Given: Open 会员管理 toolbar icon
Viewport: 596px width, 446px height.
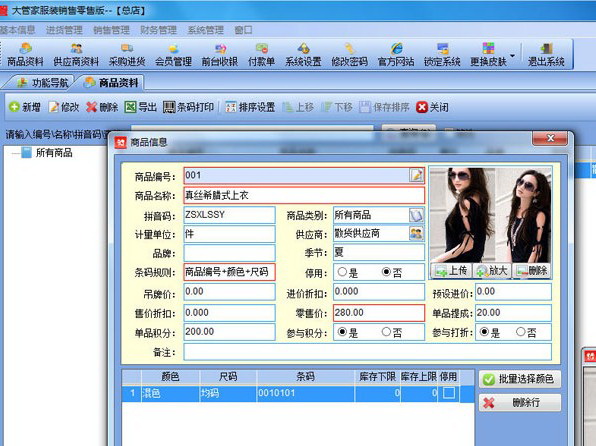Looking at the screenshot, I should point(173,55).
